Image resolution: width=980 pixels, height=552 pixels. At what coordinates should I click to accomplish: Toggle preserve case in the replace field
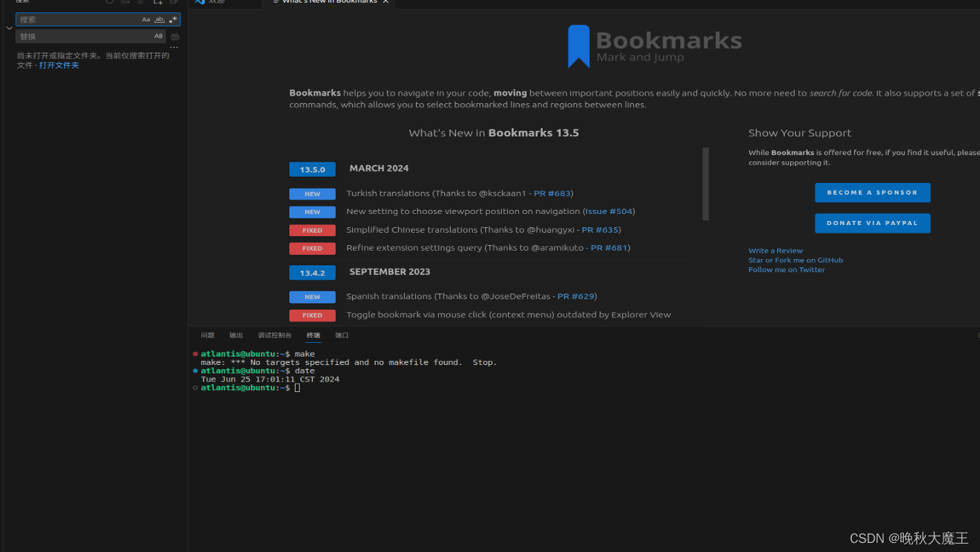pos(158,36)
